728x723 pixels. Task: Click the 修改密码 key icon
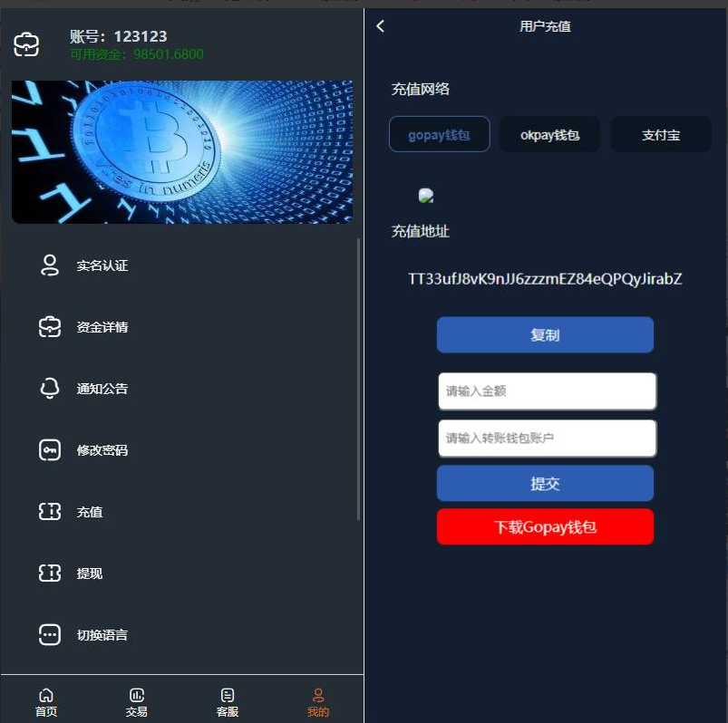[x=50, y=450]
